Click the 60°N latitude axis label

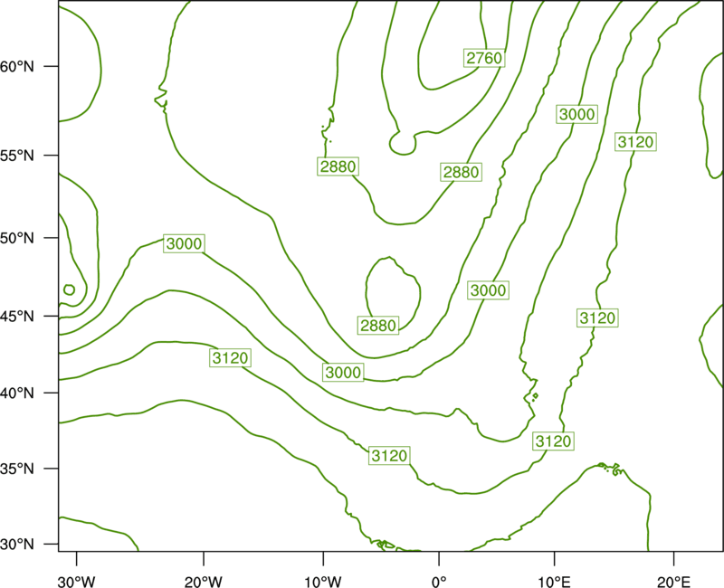(x=17, y=66)
